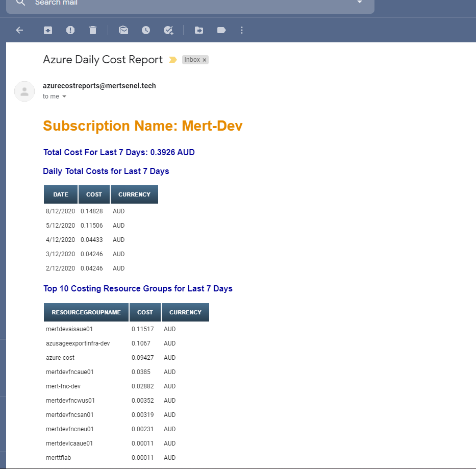
Task: Click resource group merttflab
Action: click(58, 457)
